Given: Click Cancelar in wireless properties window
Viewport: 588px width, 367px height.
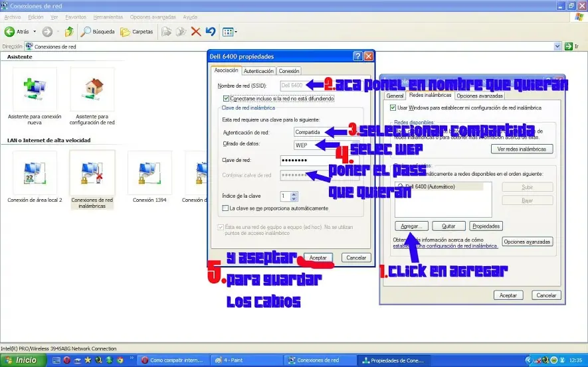Looking at the screenshot, I should click(x=546, y=295).
